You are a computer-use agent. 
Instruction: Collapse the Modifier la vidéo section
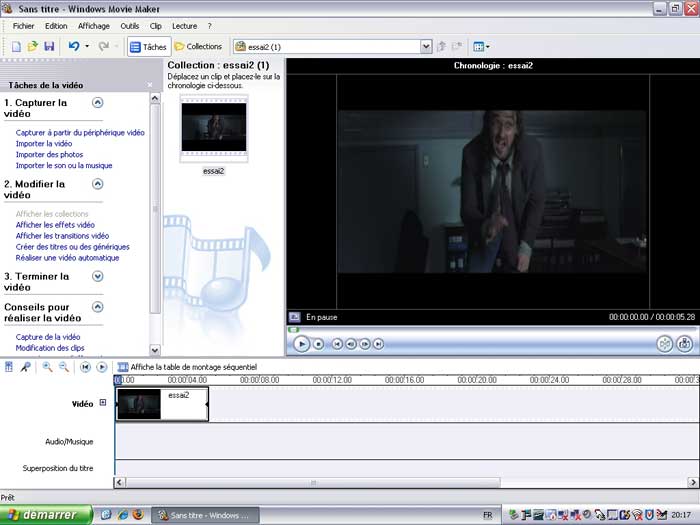[x=97, y=184]
